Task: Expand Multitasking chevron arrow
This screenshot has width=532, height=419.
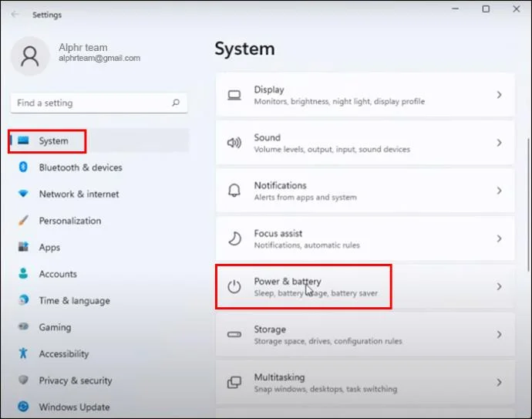Action: click(x=499, y=382)
